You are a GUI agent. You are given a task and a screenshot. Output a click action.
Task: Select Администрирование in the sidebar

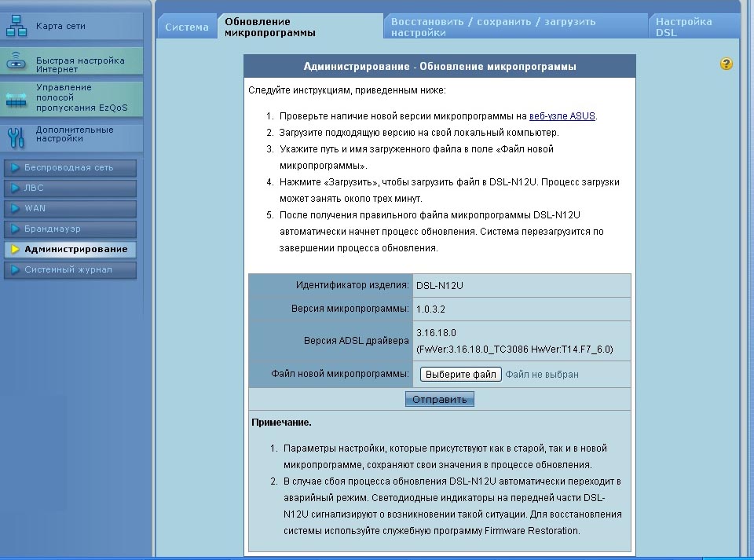(x=70, y=250)
